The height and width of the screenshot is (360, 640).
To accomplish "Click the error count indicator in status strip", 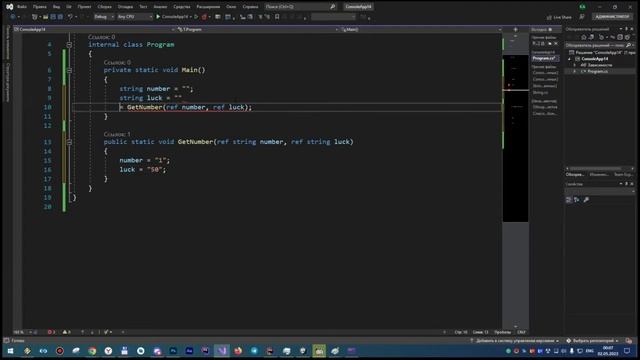I will 51,332.
